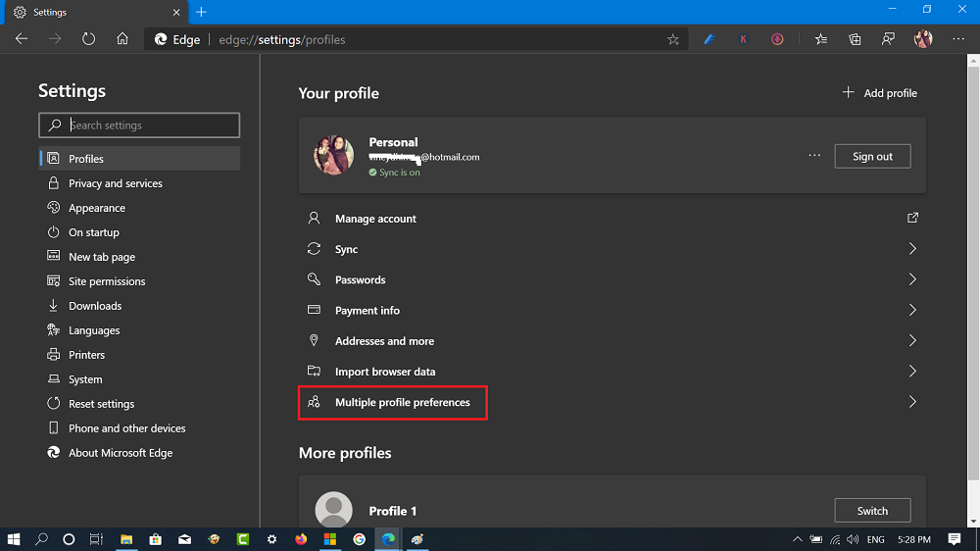Expand the Sync row chevron

[912, 249]
